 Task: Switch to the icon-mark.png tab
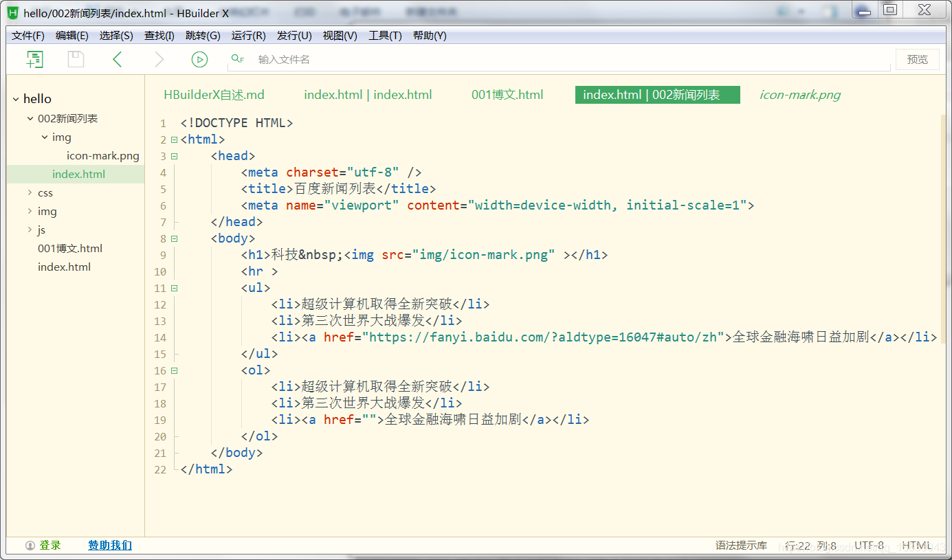click(800, 95)
